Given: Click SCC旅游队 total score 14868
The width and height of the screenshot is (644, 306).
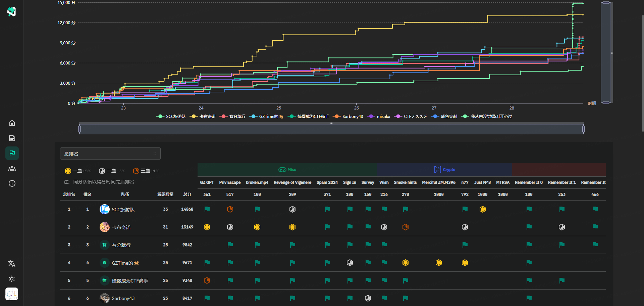Looking at the screenshot, I should tap(187, 209).
